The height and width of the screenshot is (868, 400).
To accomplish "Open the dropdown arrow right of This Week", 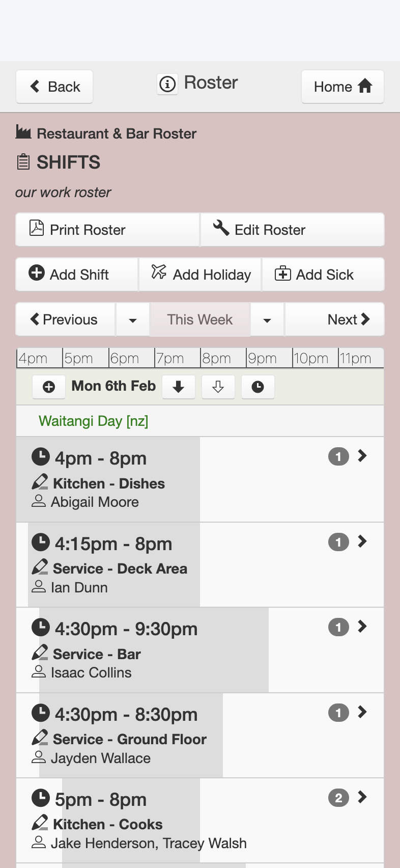I will (x=267, y=320).
